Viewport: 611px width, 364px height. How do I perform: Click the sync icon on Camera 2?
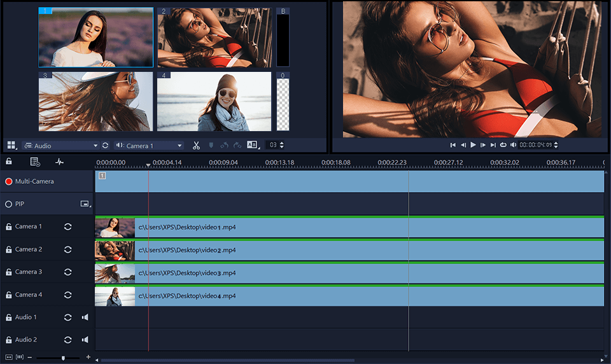pyautogui.click(x=67, y=249)
